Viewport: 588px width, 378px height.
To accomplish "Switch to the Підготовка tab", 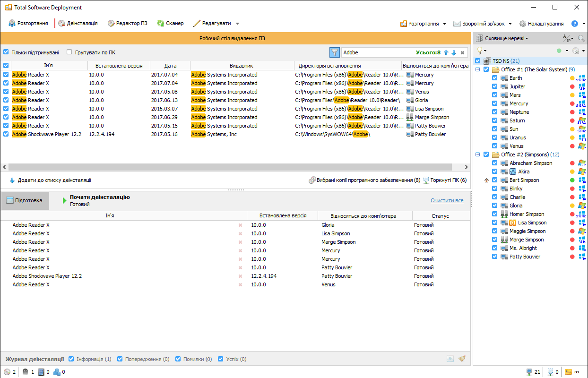I will (x=25, y=200).
